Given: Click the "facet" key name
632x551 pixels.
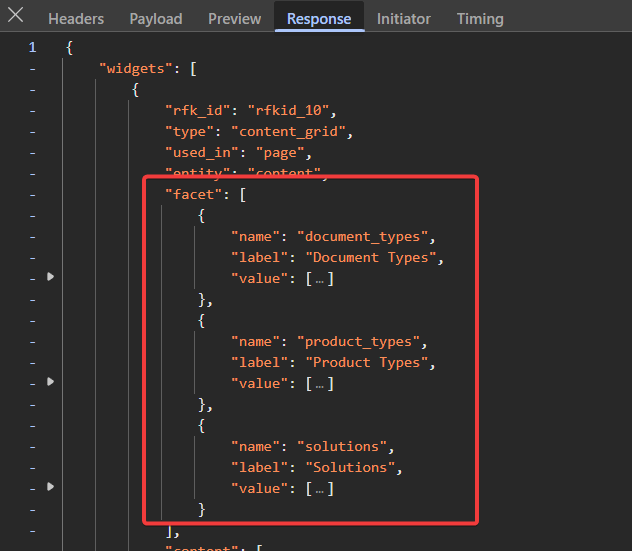Looking at the screenshot, I should [190, 194].
